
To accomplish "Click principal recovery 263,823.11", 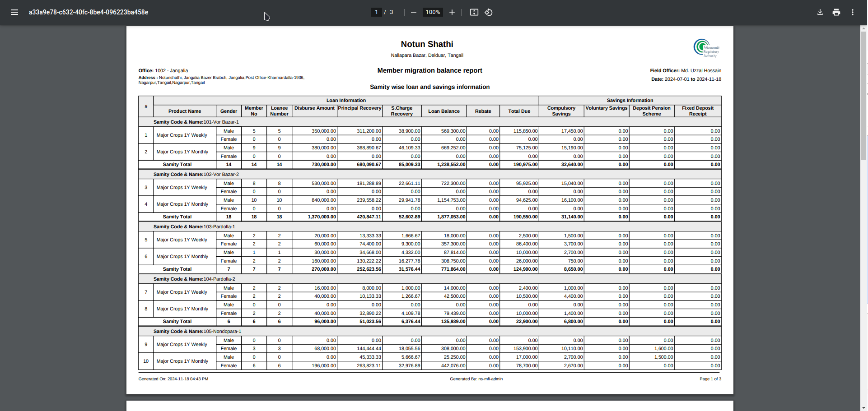I will [369, 365].
